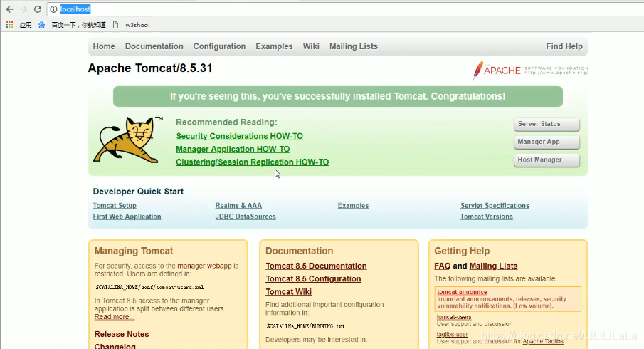Click the Apache Software Foundation logo
This screenshot has width=644, height=349.
(530, 71)
